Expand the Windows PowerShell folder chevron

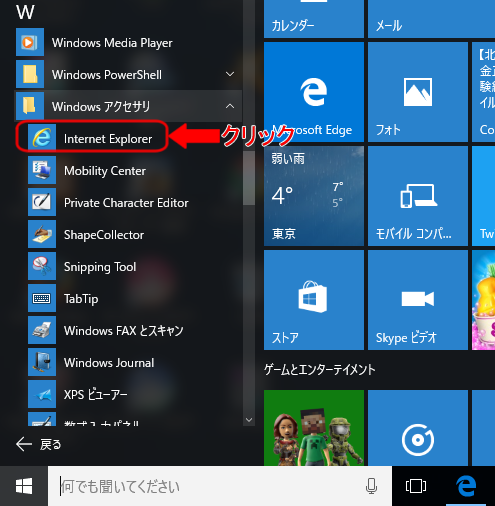pyautogui.click(x=230, y=74)
